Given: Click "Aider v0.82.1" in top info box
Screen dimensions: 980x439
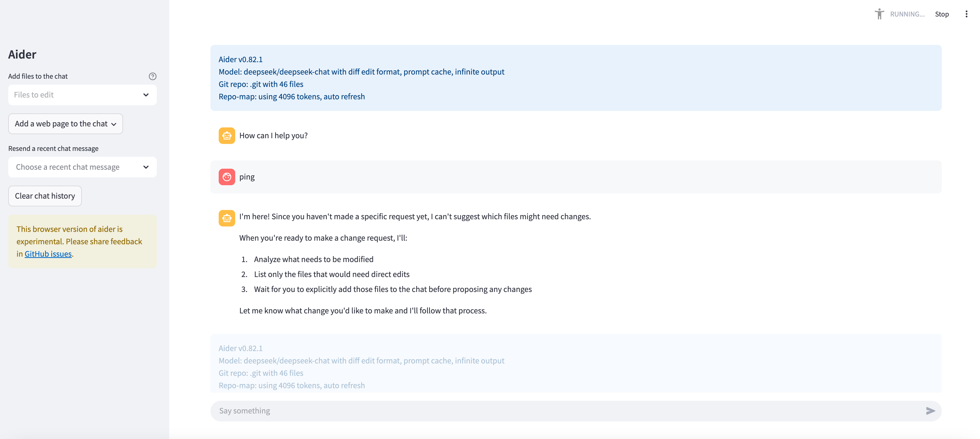Looking at the screenshot, I should tap(240, 59).
